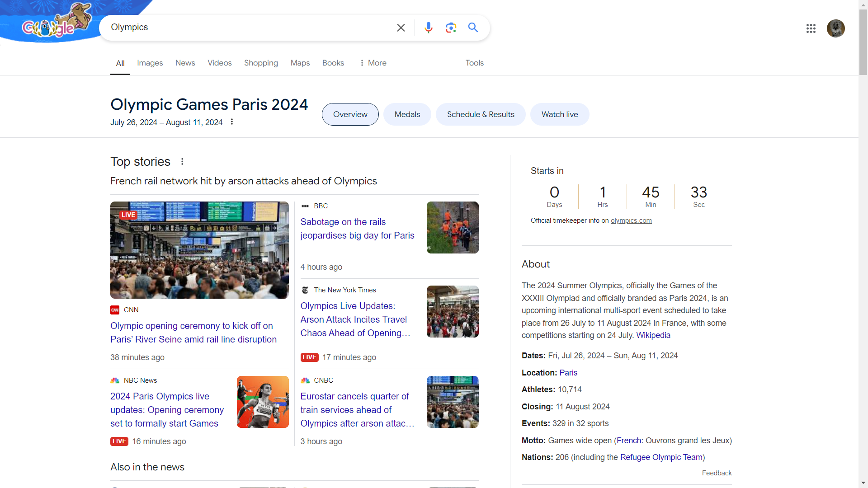The width and height of the screenshot is (868, 488).
Task: Open NBC 2024 Paris Olympics live updates
Action: tap(167, 410)
